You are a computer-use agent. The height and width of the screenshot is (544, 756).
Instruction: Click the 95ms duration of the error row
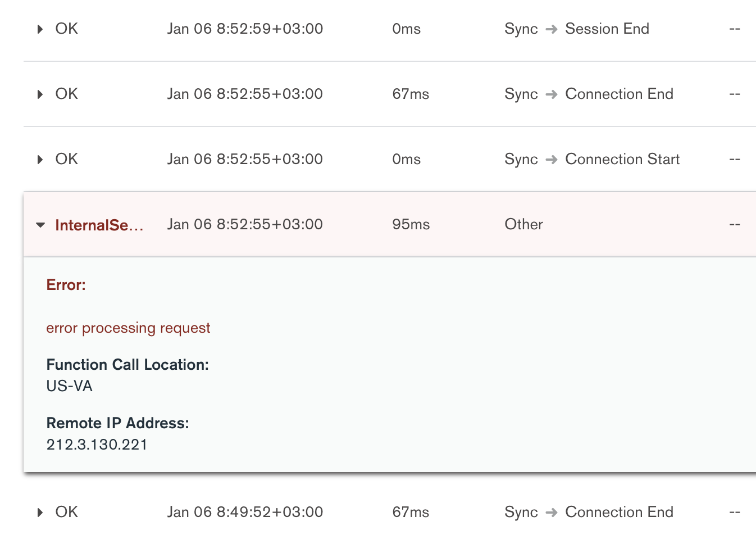click(411, 224)
